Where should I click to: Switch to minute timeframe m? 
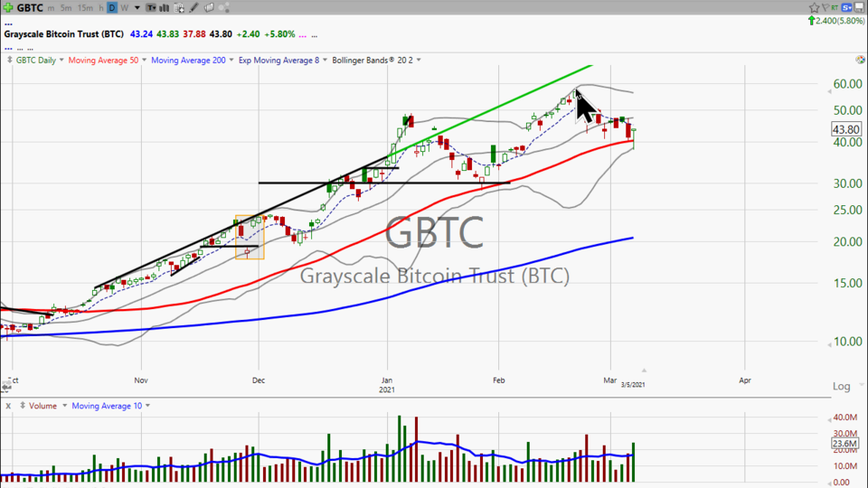pos(51,8)
